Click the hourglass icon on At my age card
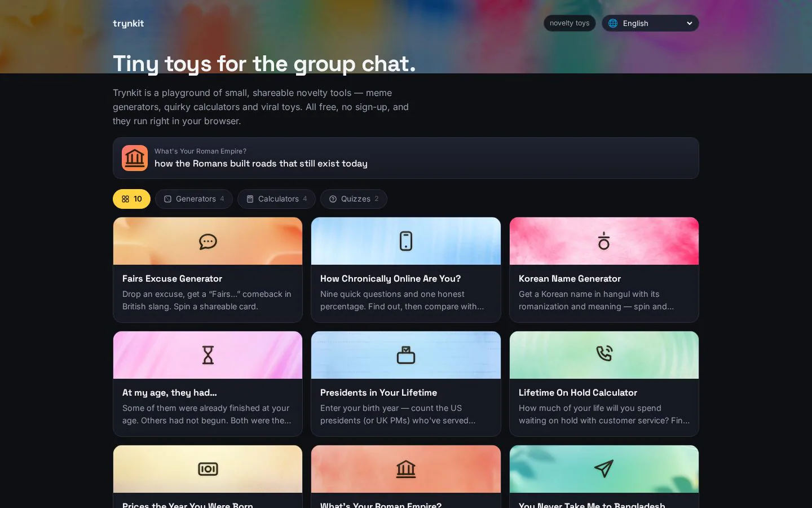The image size is (812, 508). click(208, 355)
